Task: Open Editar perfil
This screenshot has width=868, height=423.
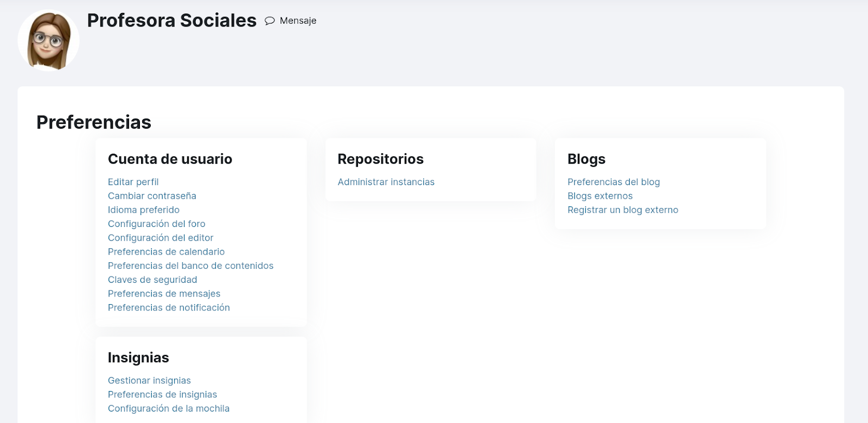Action: click(133, 182)
